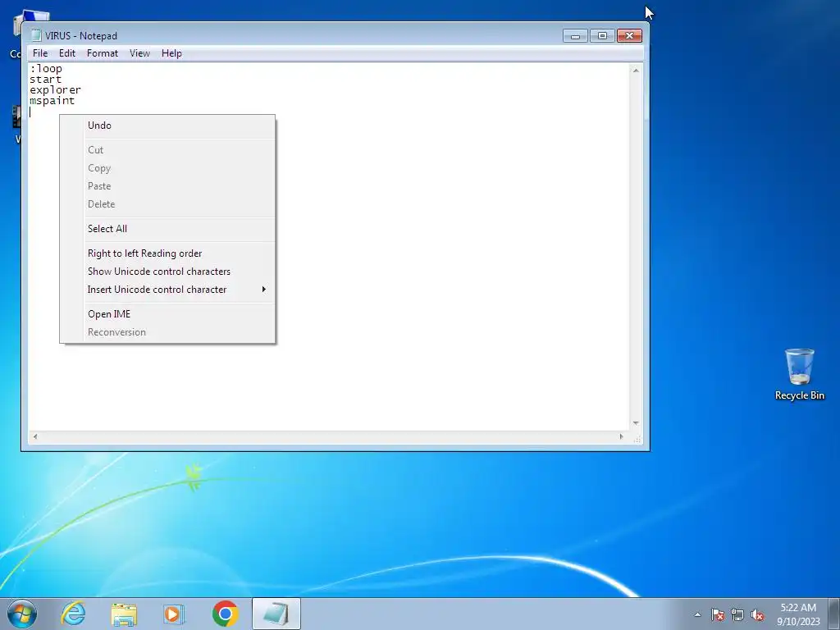Click the 'explorer' line of text
The height and width of the screenshot is (630, 840).
point(55,90)
